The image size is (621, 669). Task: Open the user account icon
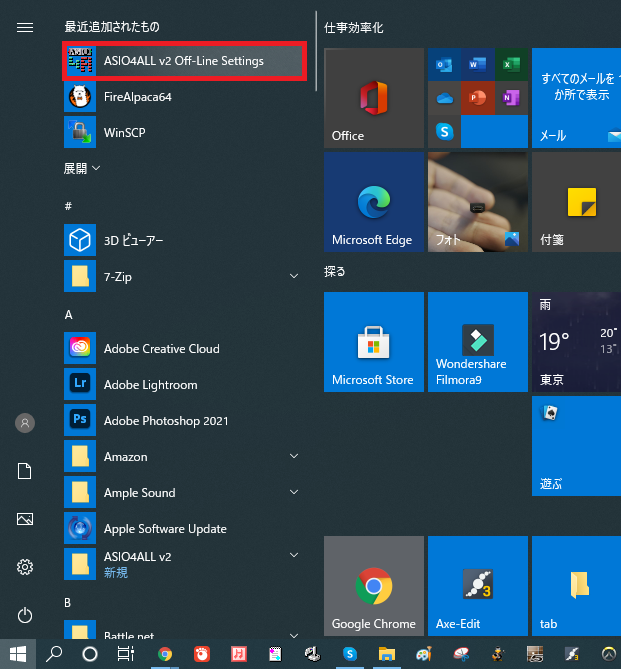click(25, 423)
